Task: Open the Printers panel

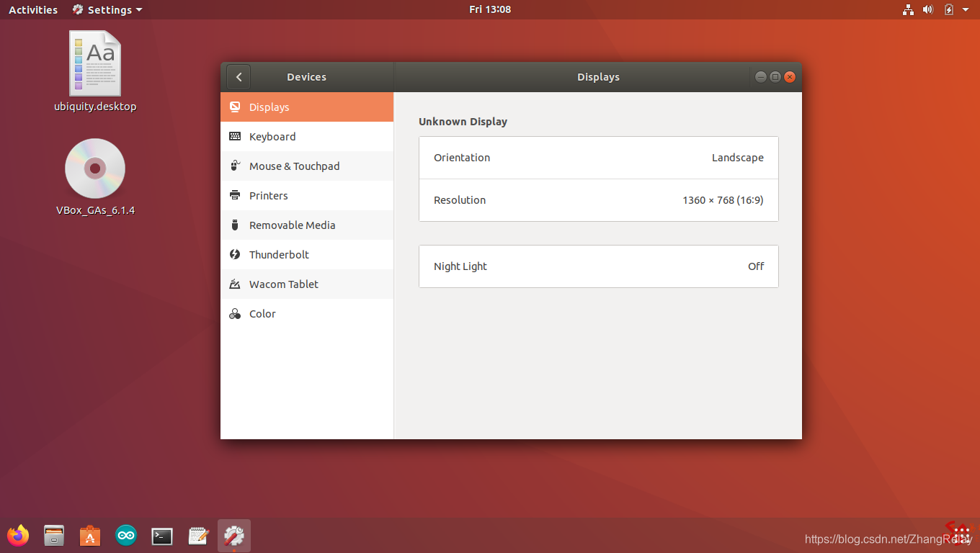Action: [307, 195]
